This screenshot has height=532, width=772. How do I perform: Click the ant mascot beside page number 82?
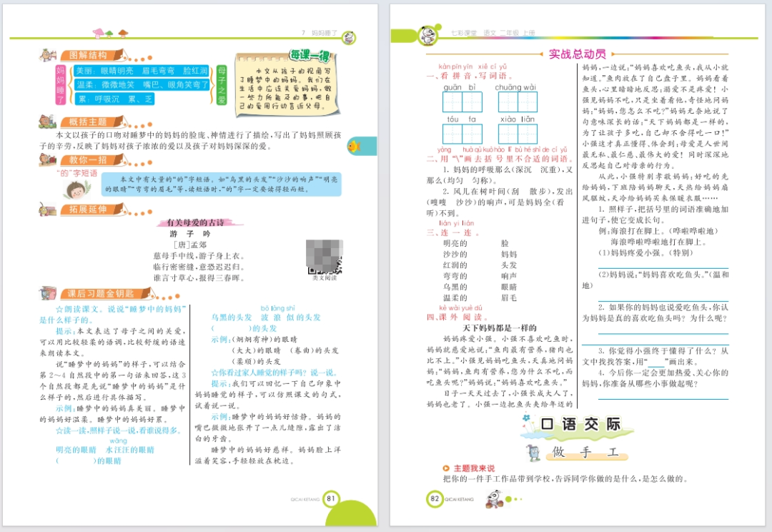pos(494,499)
